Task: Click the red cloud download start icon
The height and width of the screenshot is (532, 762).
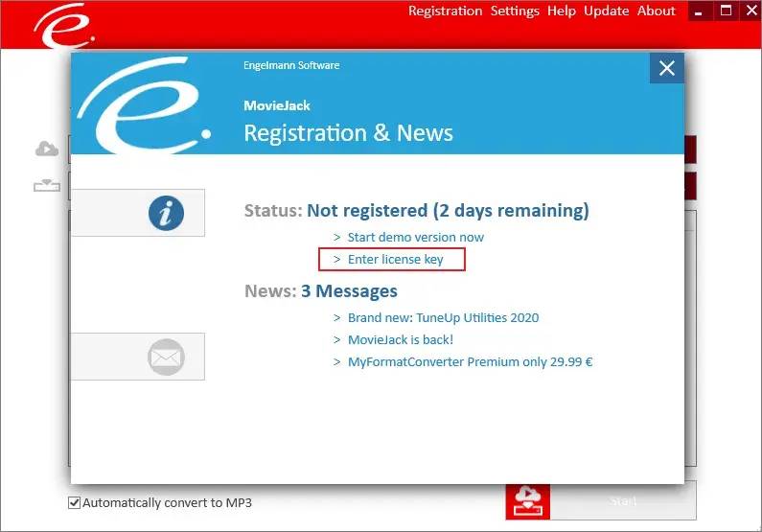Action: click(x=528, y=502)
